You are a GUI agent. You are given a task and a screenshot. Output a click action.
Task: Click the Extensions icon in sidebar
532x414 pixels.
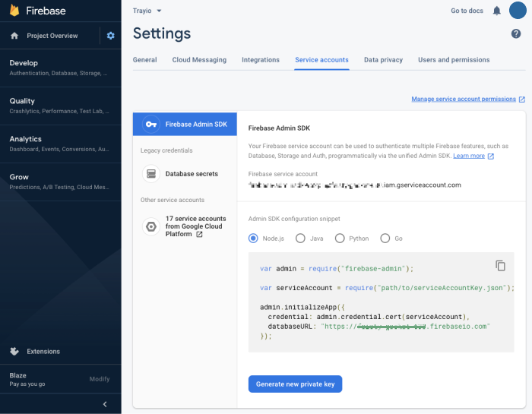coord(14,351)
